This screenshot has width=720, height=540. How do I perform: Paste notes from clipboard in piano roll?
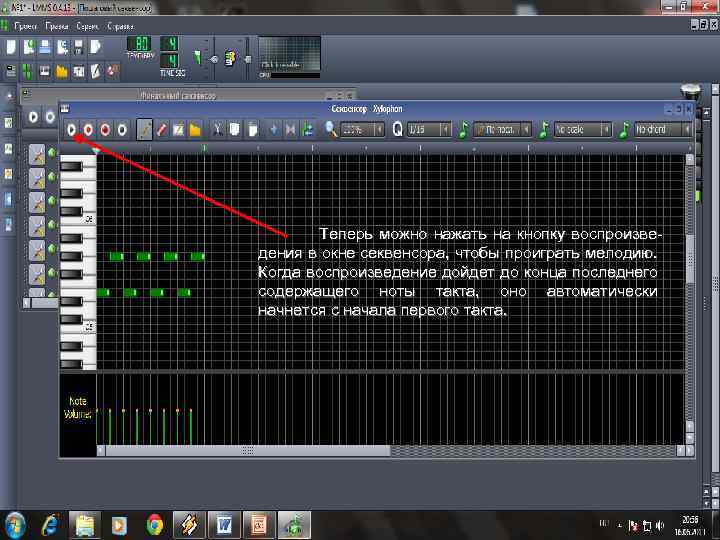pos(252,130)
